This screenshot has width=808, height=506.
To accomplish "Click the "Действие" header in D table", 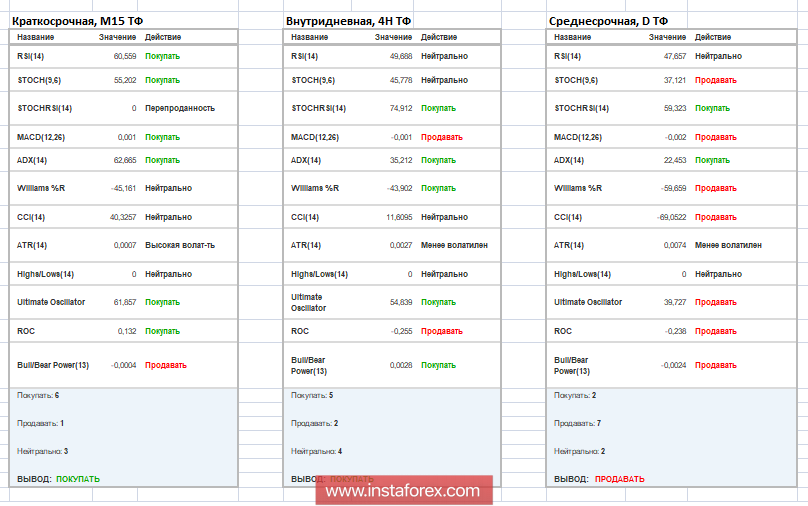I will point(713,37).
